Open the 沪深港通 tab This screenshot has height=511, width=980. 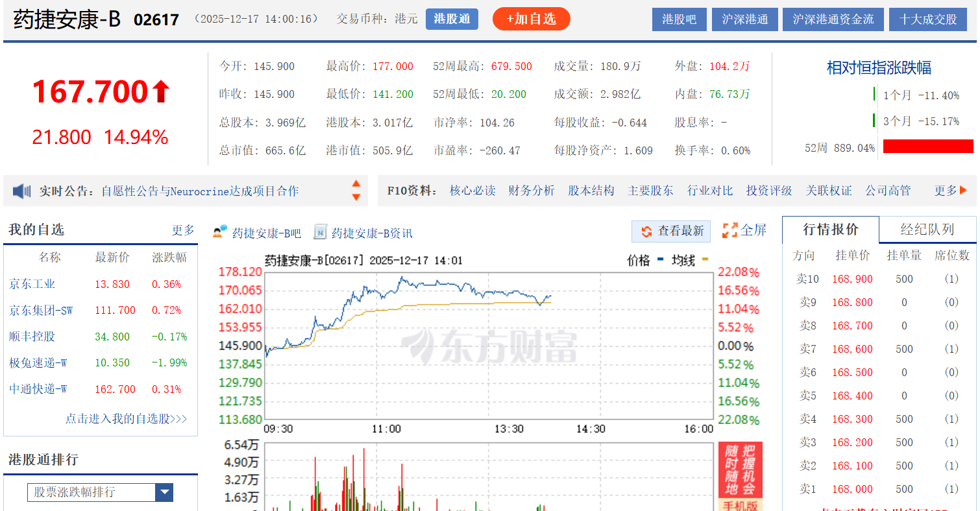pyautogui.click(x=744, y=19)
